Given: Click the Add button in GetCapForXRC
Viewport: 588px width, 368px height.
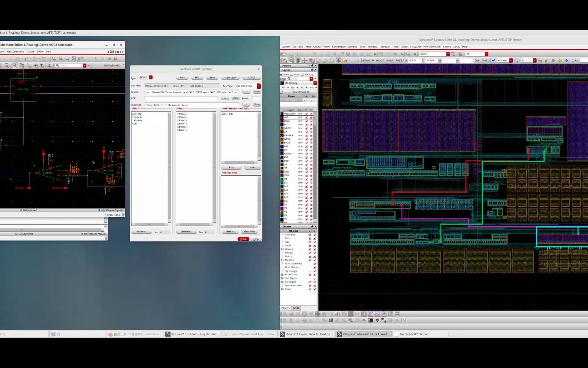Looking at the screenshot, I should coord(182,77).
